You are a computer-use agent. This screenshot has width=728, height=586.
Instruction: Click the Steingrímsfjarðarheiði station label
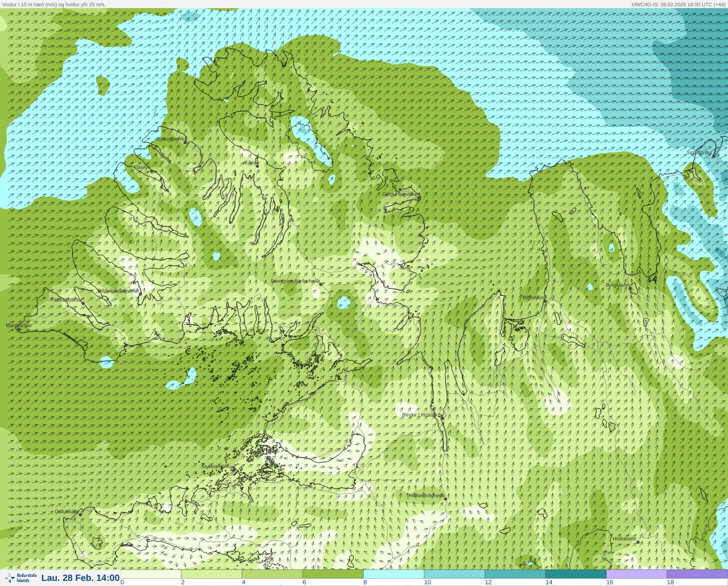tap(294, 281)
